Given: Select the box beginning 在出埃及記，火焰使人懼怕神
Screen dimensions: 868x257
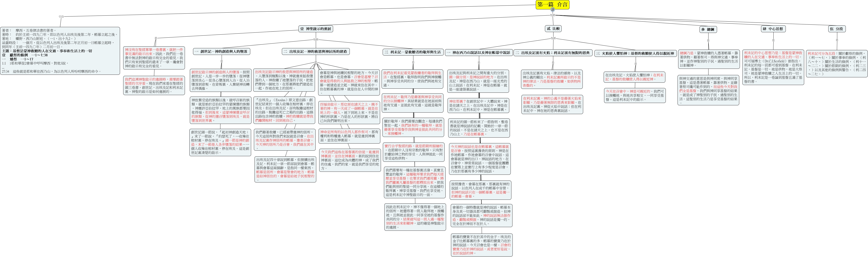Looking at the screenshot, I should point(634,77).
